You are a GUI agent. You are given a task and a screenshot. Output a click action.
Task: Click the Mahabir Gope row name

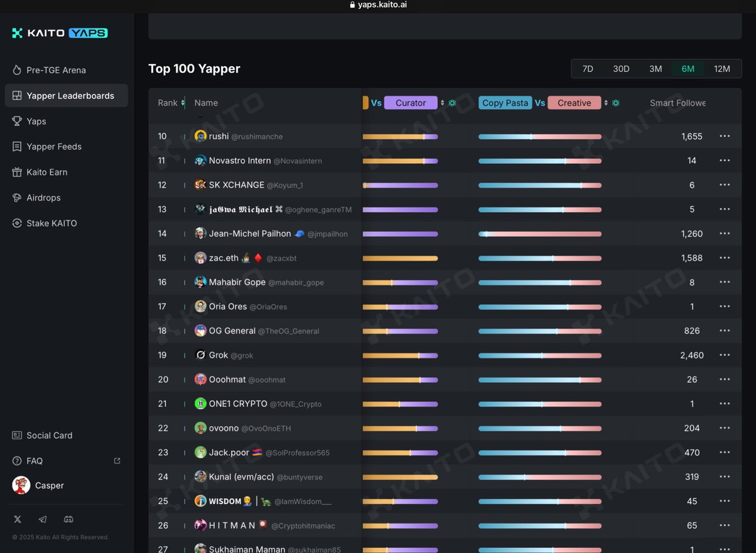(238, 282)
